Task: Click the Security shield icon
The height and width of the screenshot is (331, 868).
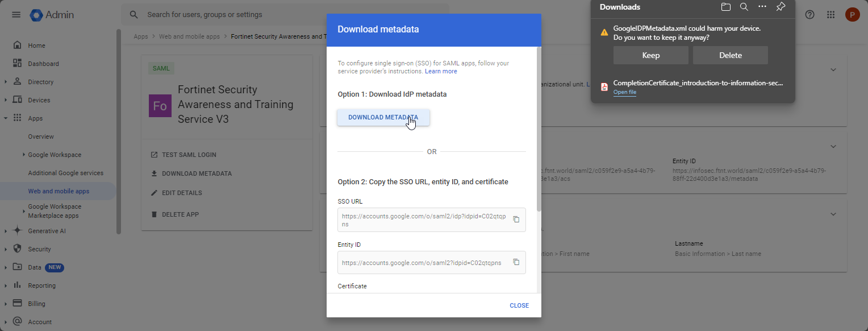Action: pos(17,249)
